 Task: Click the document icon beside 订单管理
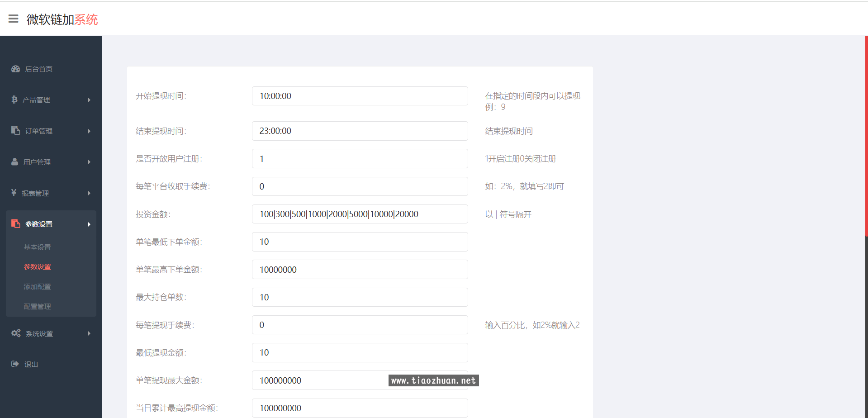pyautogui.click(x=16, y=130)
